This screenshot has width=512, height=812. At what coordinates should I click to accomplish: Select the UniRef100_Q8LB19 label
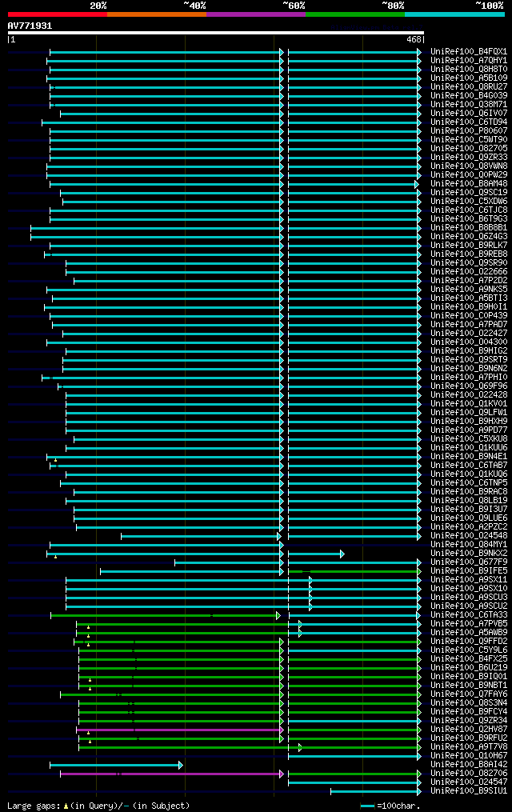[469, 501]
